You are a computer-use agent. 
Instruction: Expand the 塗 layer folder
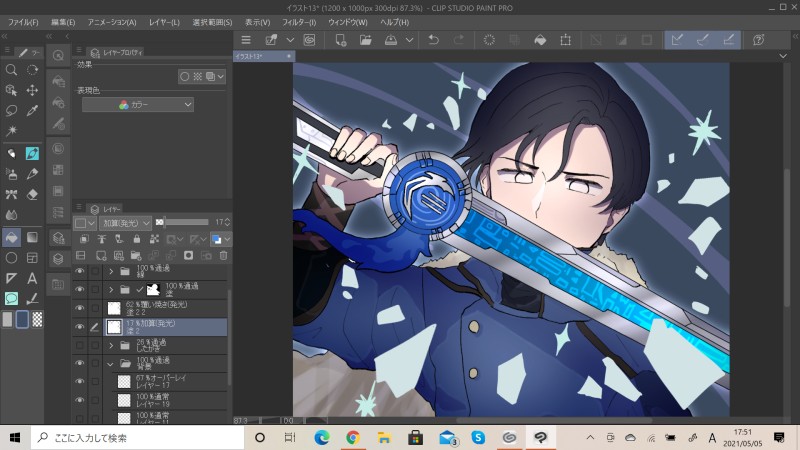[x=111, y=290]
